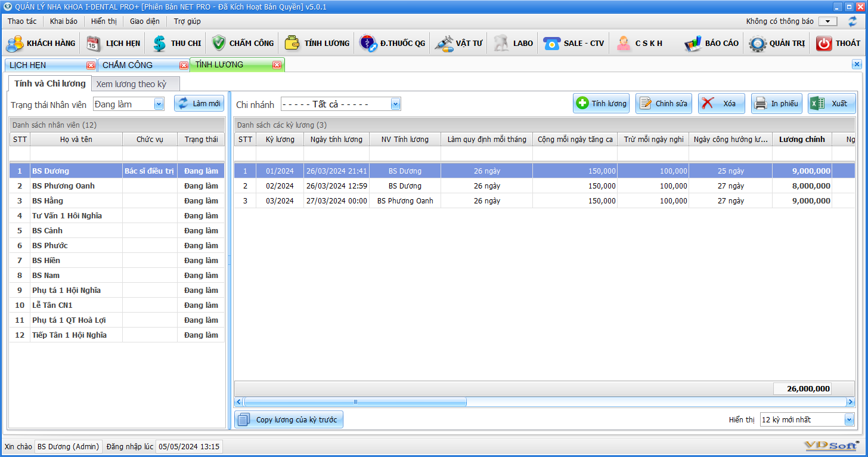Viewport: 868px width, 457px height.
Task: Sort by Kỳ lương column header
Action: coord(280,139)
